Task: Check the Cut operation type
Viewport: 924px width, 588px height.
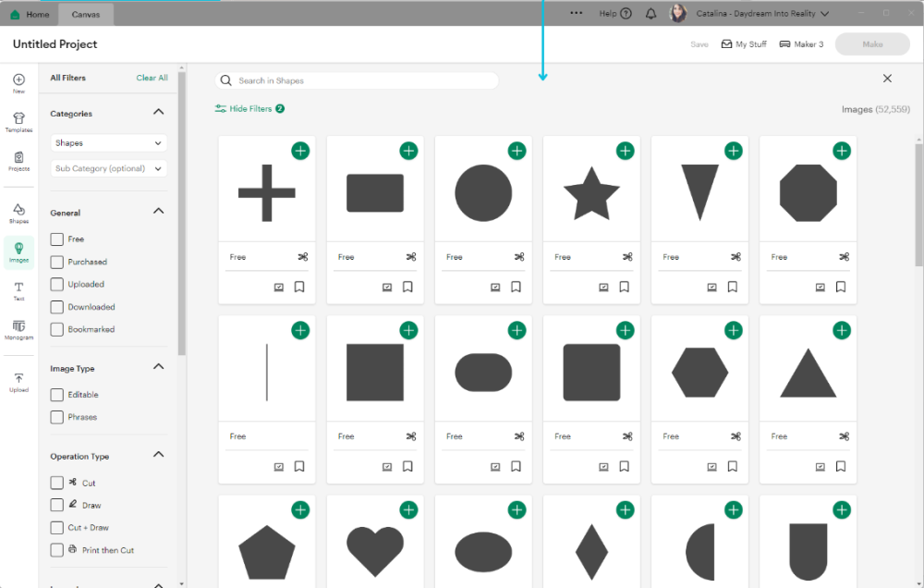Action: 56,483
